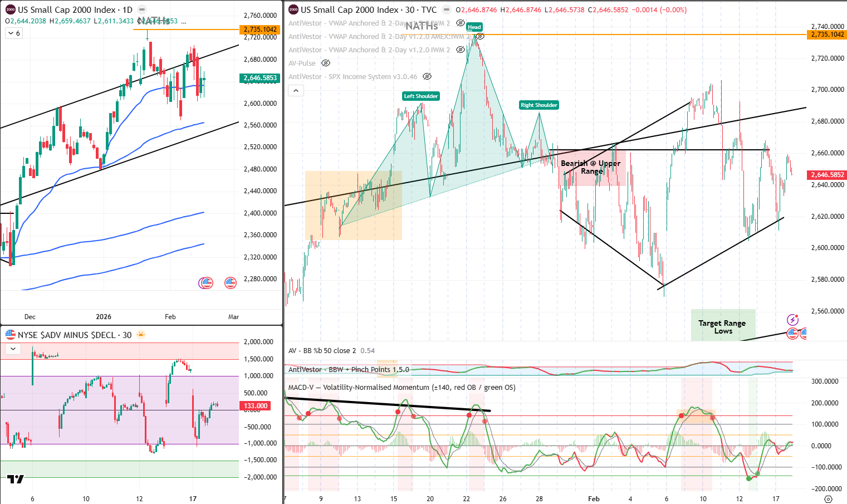Screen dimensions: 847x504
Task: Show the AV-Pulse indicator
Action: [326, 63]
